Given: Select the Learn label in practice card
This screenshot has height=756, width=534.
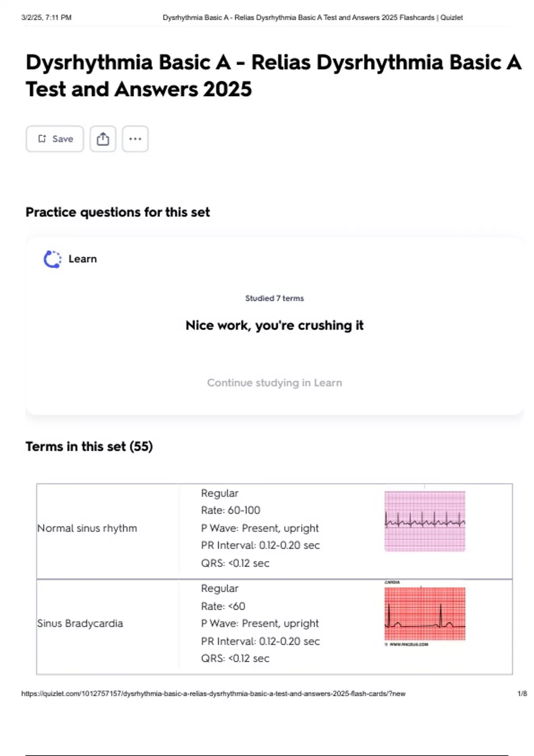Looking at the screenshot, I should (x=83, y=259).
